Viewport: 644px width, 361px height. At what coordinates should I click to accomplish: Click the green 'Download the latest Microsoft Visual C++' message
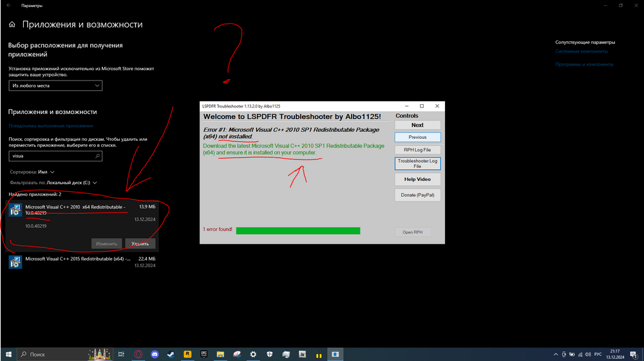click(x=294, y=149)
